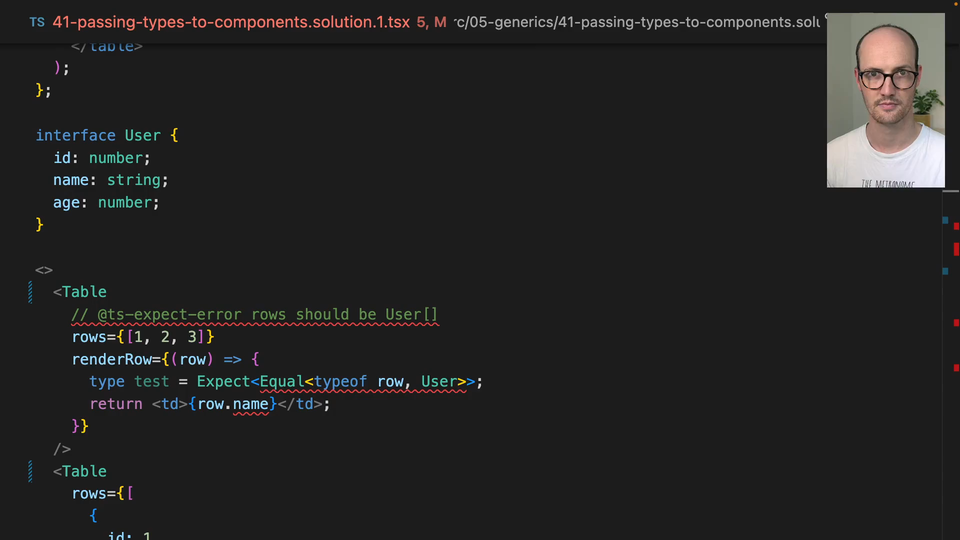Click the git change marker beside first Table
960x540 pixels.
point(30,292)
